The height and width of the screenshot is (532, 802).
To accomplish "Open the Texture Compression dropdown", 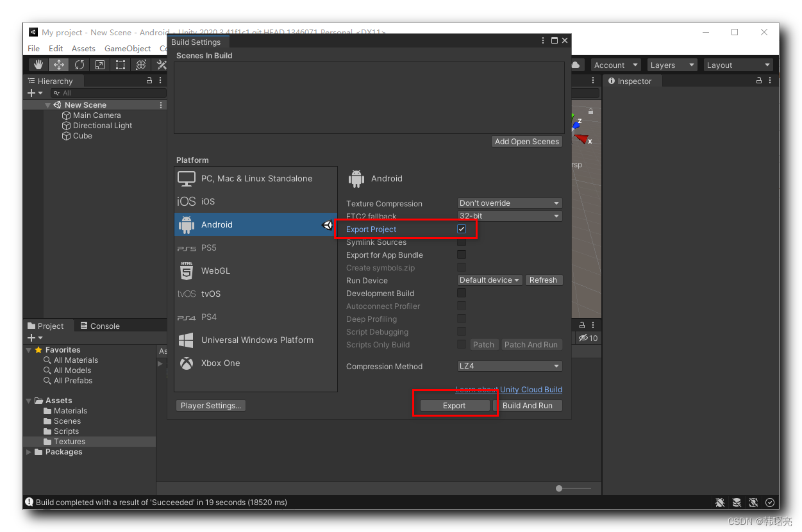I will [x=510, y=203].
